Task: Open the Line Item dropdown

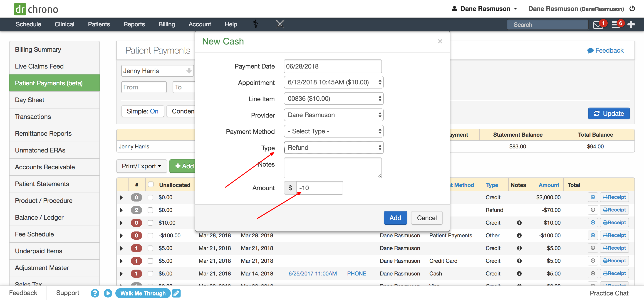Action: (x=334, y=98)
